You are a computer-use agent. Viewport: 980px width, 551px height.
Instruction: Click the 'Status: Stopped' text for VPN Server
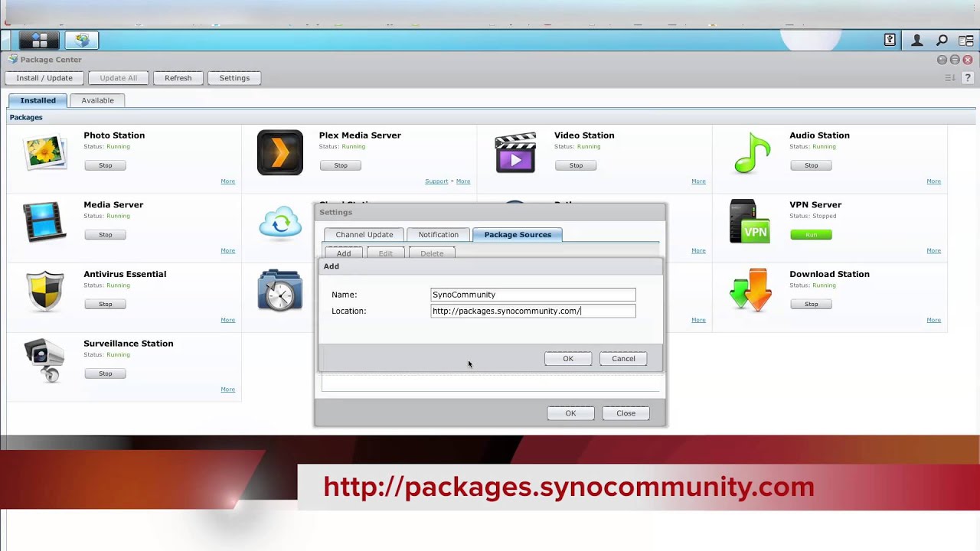[x=812, y=216]
